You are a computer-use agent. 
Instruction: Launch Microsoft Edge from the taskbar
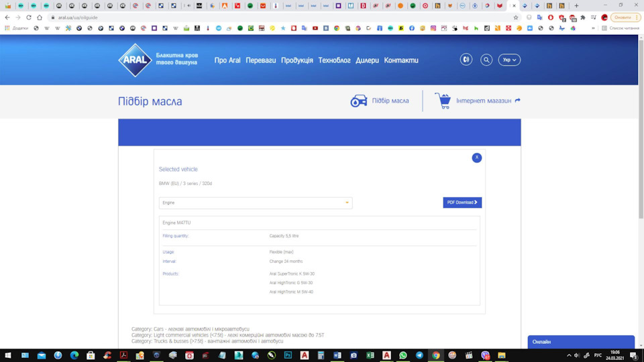coord(74,355)
